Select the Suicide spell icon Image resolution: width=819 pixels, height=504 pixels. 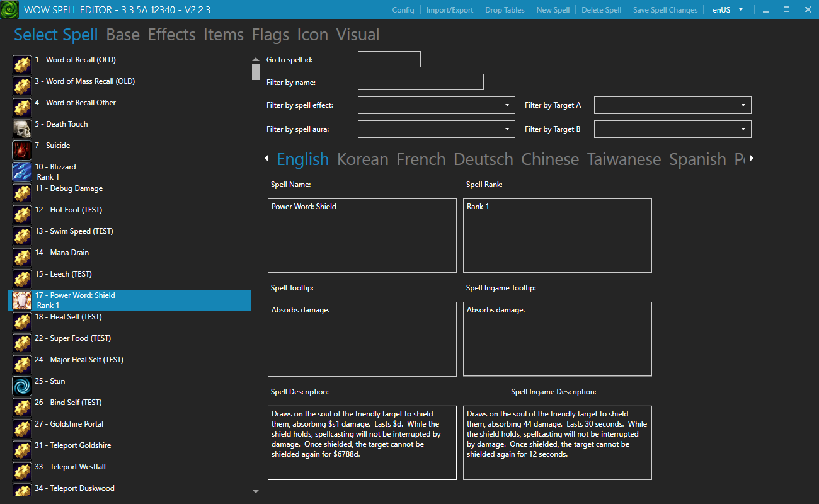pos(22,151)
